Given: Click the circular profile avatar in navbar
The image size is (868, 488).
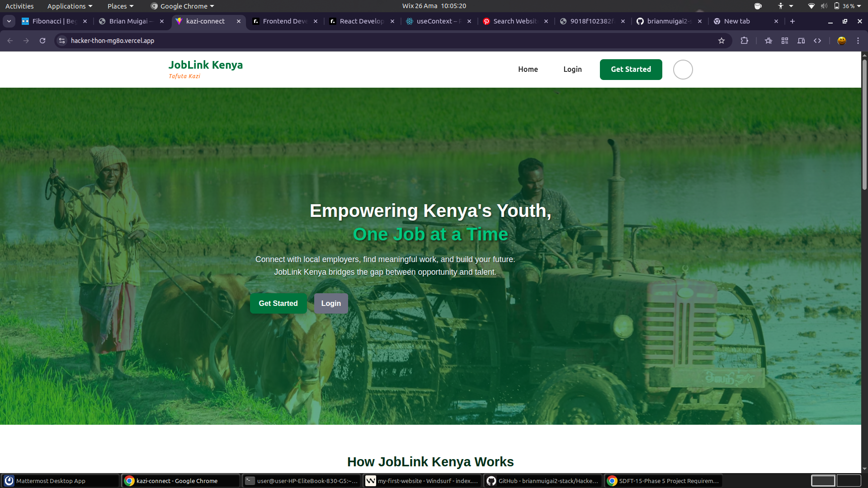Looking at the screenshot, I should point(683,69).
